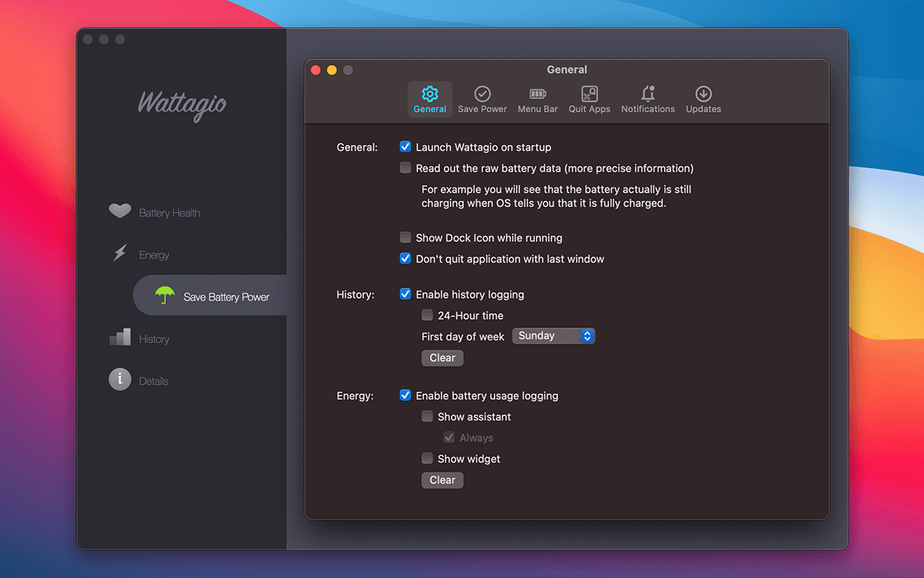Enable Show widget checkbox
The image size is (924, 578).
point(427,459)
